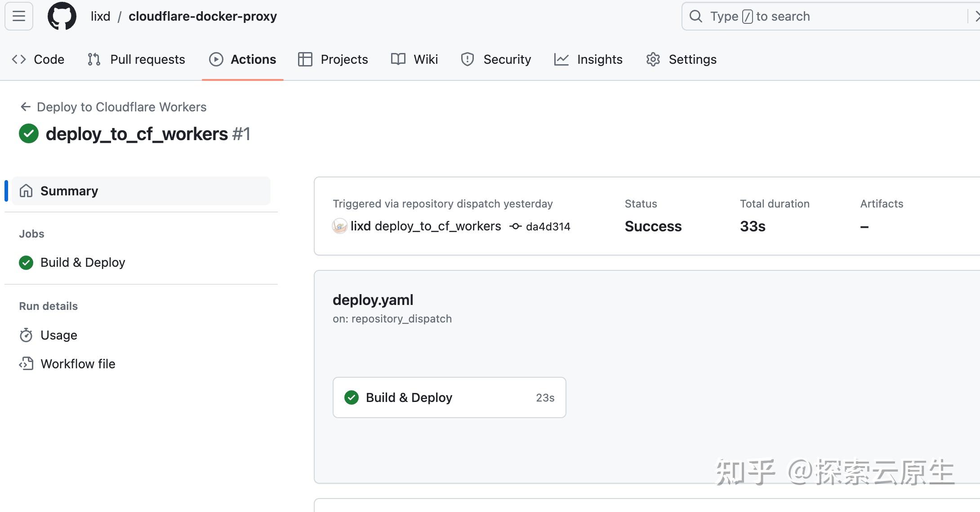980x512 pixels.
Task: Open the Wiki book icon
Action: click(397, 59)
